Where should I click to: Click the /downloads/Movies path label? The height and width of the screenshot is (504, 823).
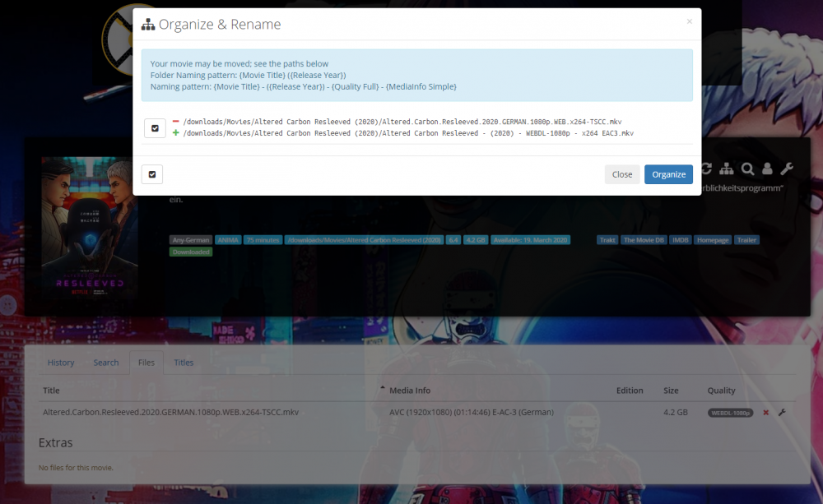coord(365,240)
